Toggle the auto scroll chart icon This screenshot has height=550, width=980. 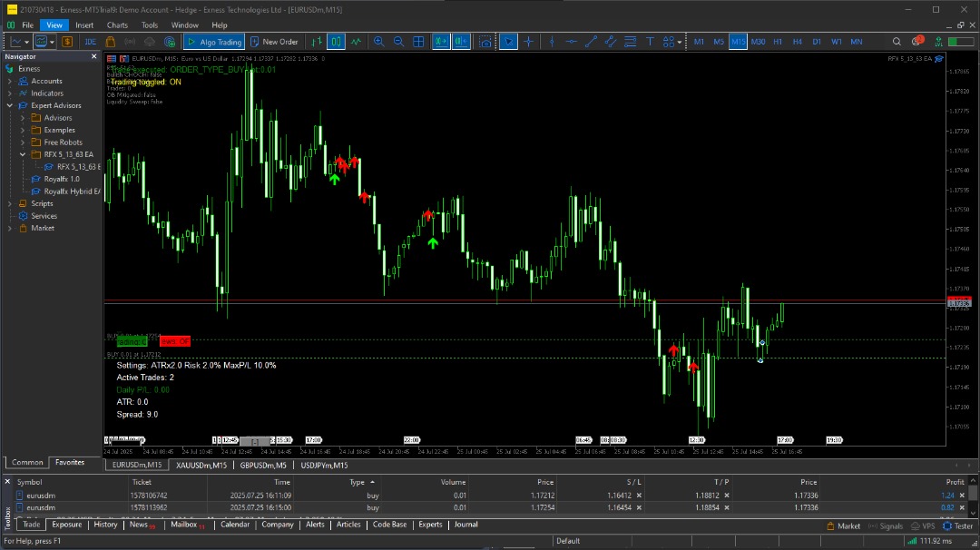tap(441, 42)
